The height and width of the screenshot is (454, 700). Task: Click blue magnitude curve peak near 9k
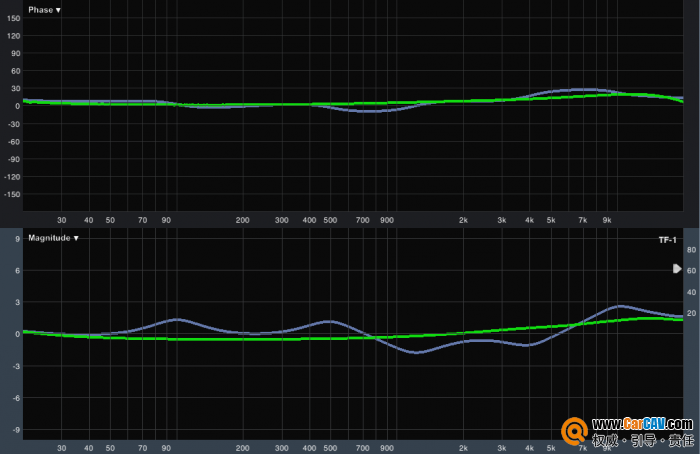point(620,306)
